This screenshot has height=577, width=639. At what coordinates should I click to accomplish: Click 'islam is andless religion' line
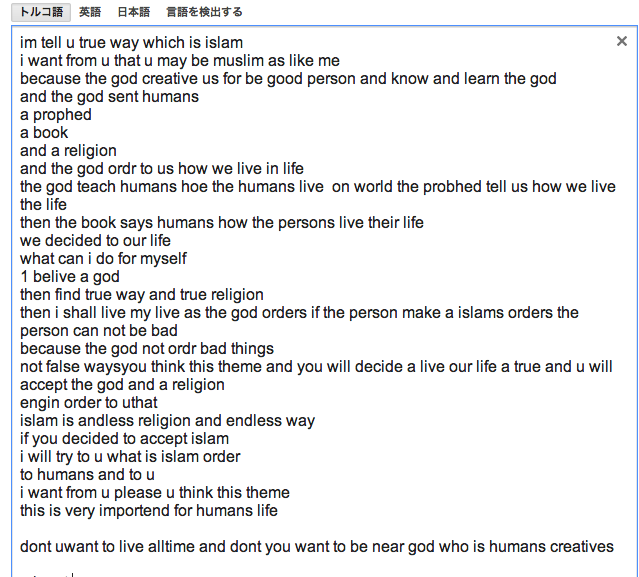click(167, 421)
